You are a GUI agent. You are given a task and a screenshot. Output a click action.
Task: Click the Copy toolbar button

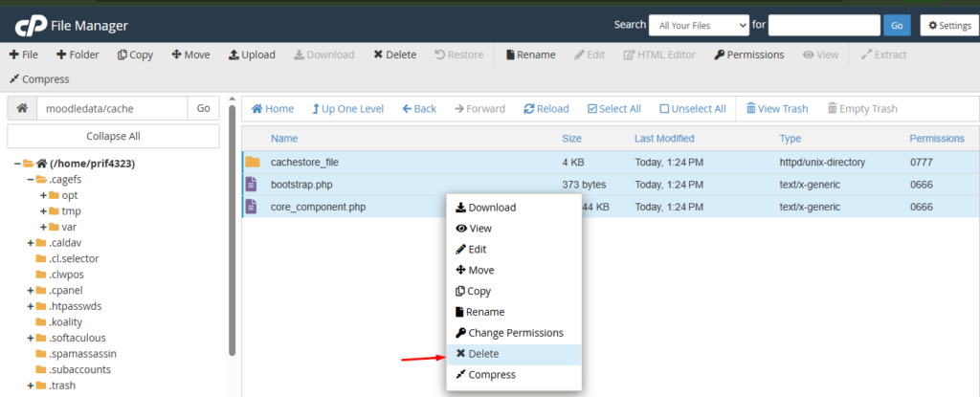135,55
